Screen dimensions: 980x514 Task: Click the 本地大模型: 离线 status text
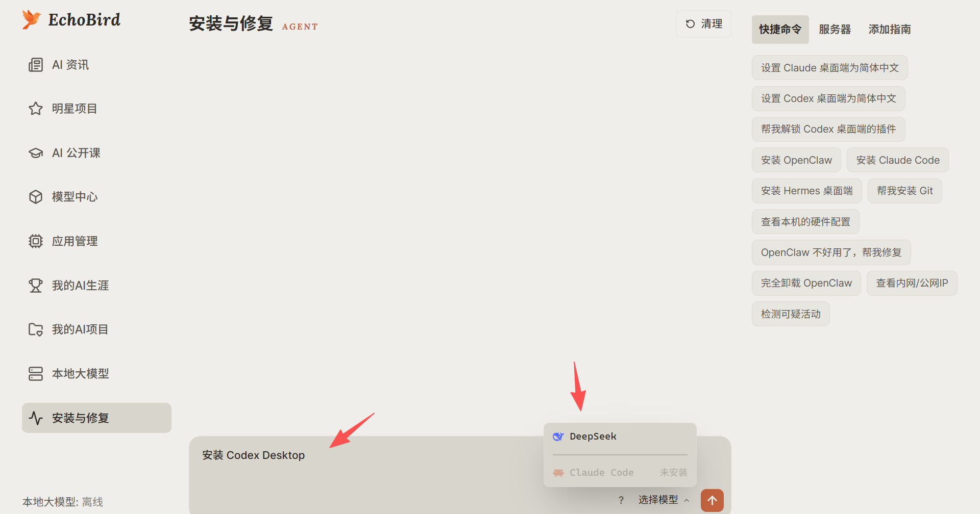click(x=63, y=502)
